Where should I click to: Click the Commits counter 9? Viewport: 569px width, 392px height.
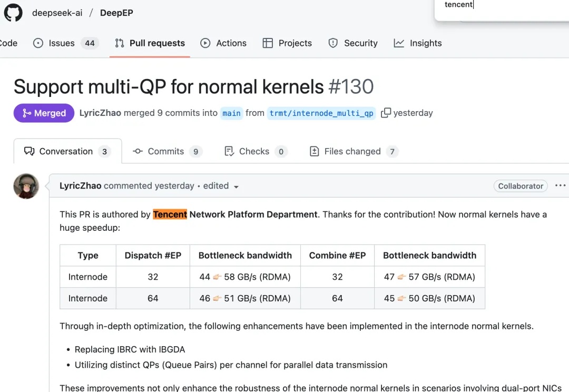[x=195, y=151]
